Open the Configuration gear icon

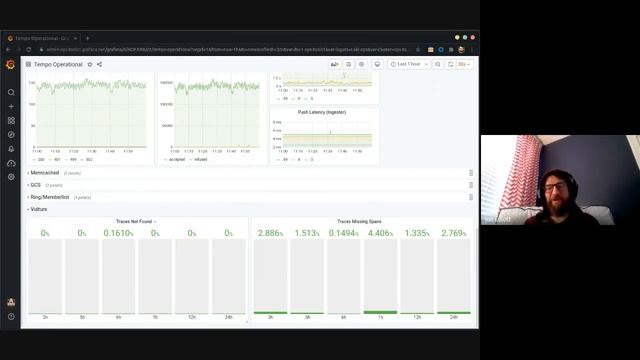pyautogui.click(x=11, y=177)
